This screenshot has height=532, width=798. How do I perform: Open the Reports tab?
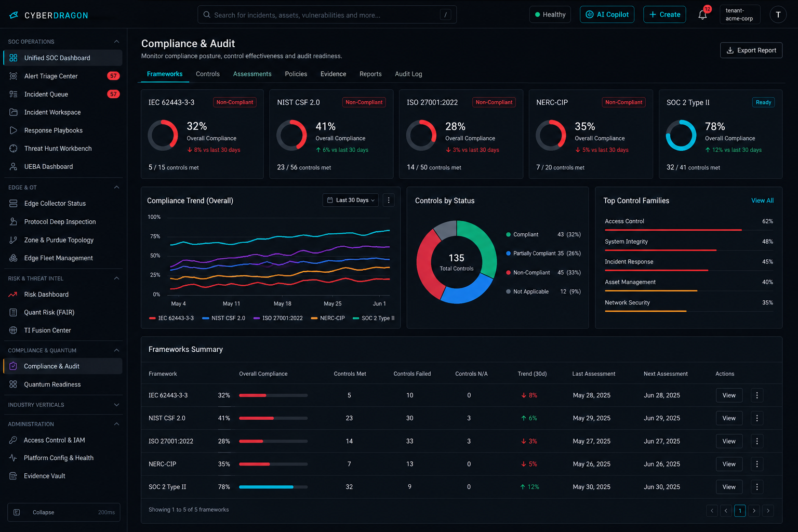pyautogui.click(x=370, y=74)
